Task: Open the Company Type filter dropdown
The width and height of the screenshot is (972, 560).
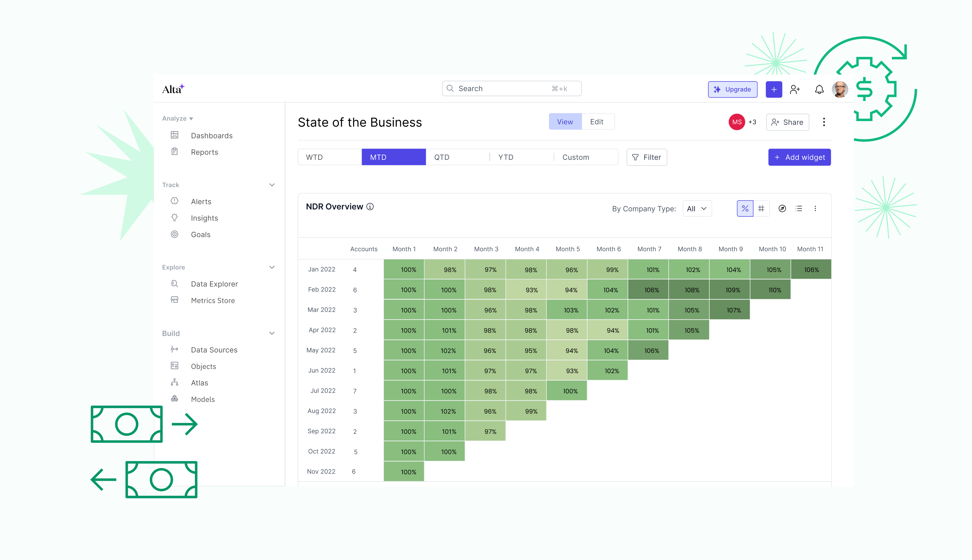Action: click(x=697, y=208)
